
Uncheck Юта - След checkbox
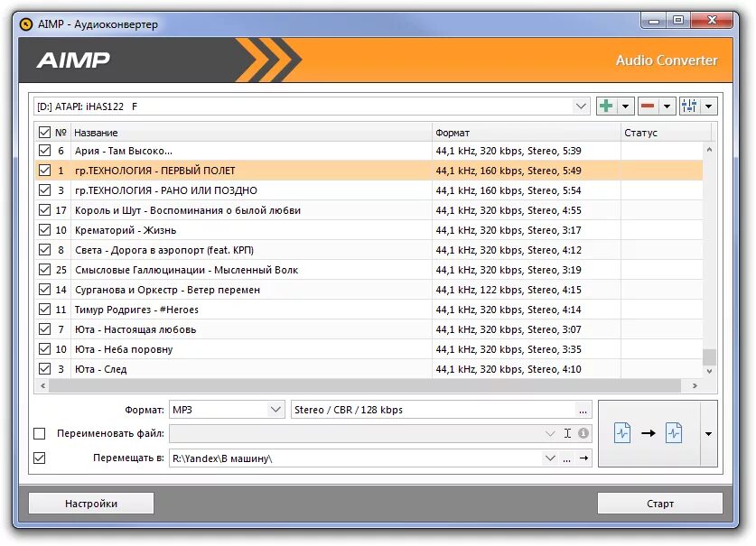pos(44,368)
